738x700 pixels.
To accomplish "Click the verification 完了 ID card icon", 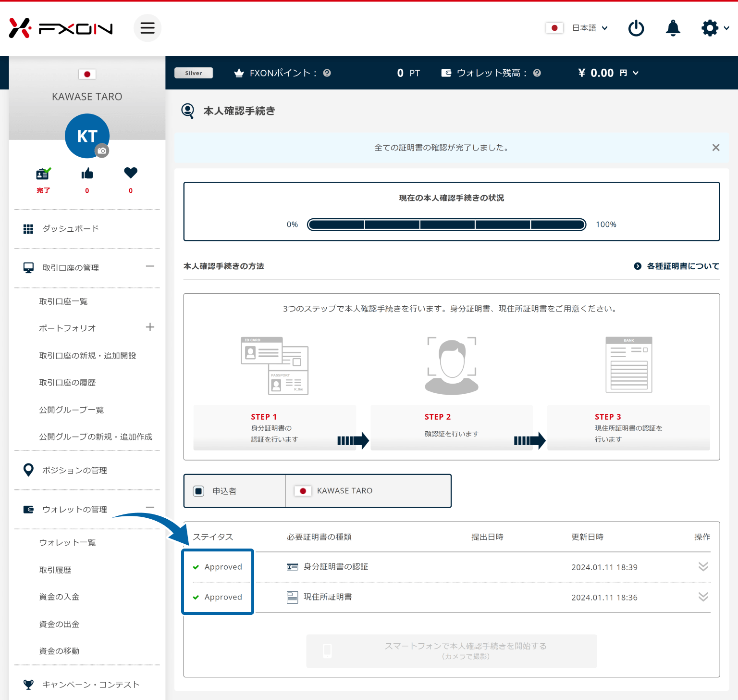I will point(43,174).
